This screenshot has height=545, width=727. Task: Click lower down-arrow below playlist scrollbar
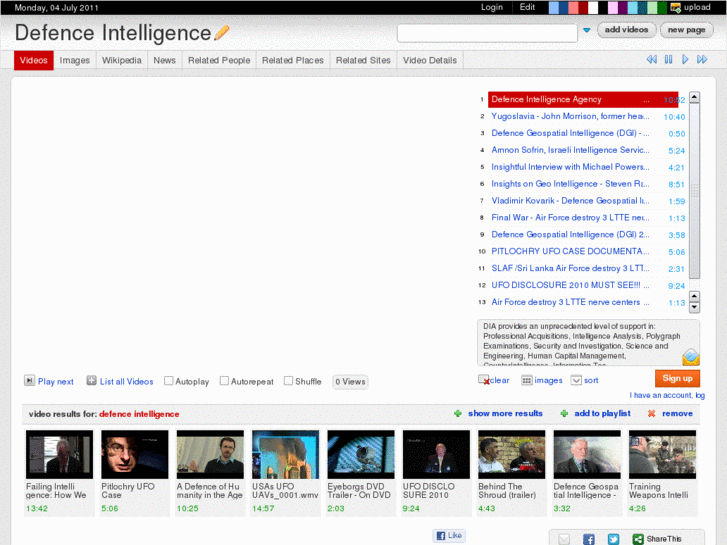tap(694, 307)
